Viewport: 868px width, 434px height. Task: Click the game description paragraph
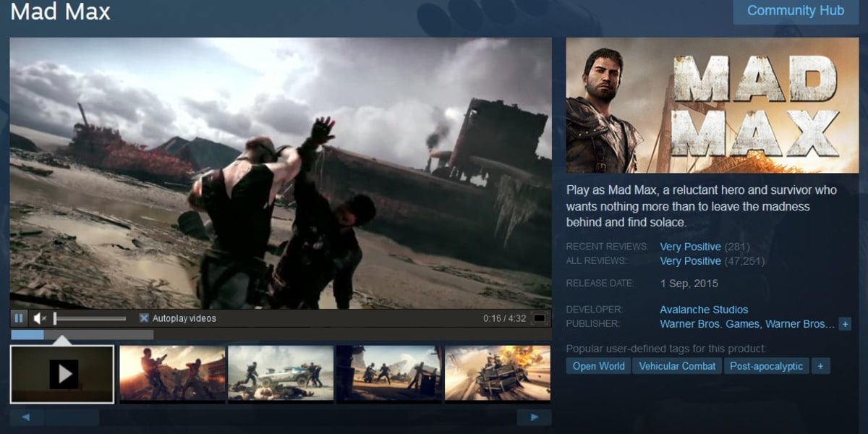pos(702,206)
